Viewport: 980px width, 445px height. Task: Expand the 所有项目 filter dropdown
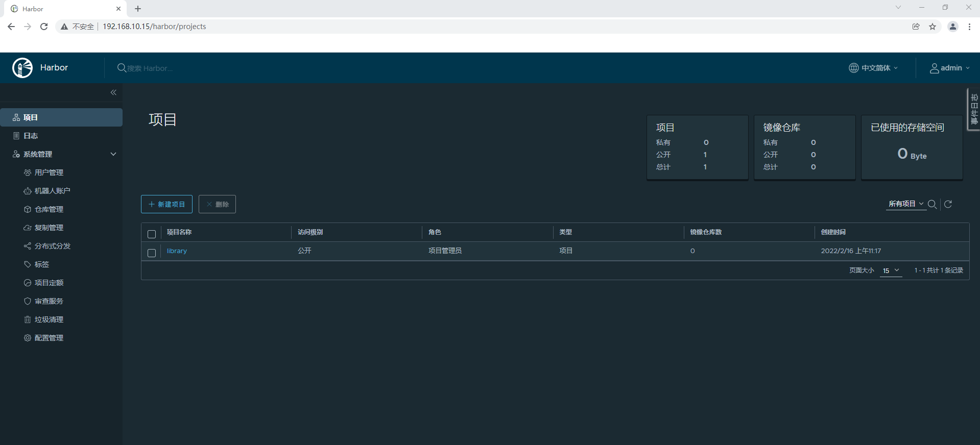coord(905,204)
